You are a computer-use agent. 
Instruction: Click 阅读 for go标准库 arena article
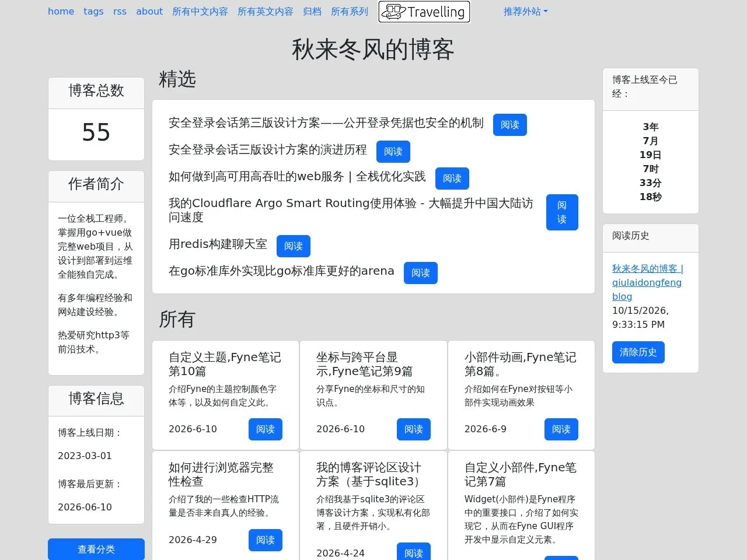(421, 273)
